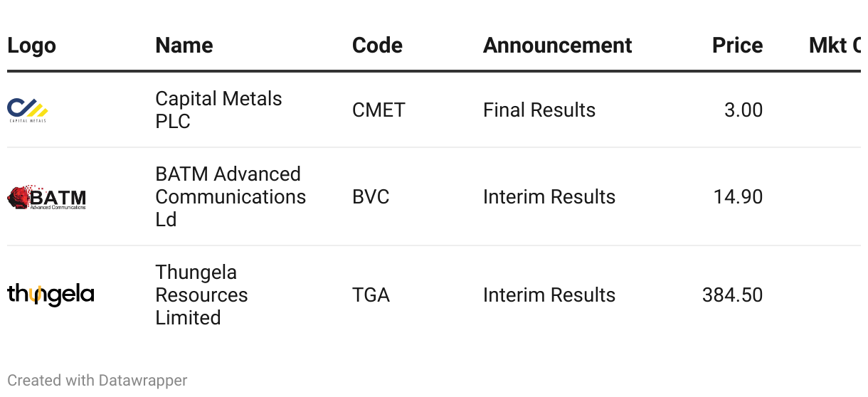Click BATM Advanced Communications Ld name cell
This screenshot has width=868, height=397.
231,197
